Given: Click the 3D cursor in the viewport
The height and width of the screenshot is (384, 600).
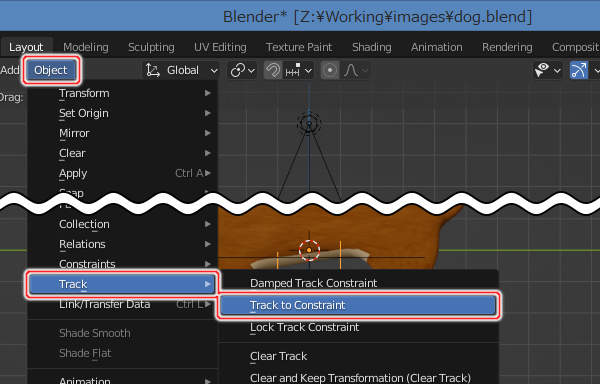Looking at the screenshot, I should pyautogui.click(x=309, y=251).
